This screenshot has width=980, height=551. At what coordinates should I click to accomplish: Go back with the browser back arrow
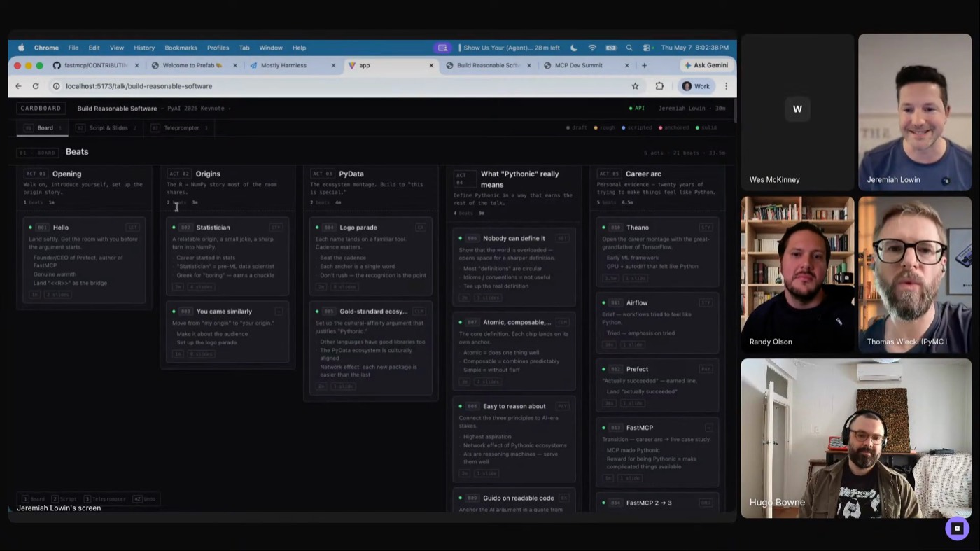point(19,86)
